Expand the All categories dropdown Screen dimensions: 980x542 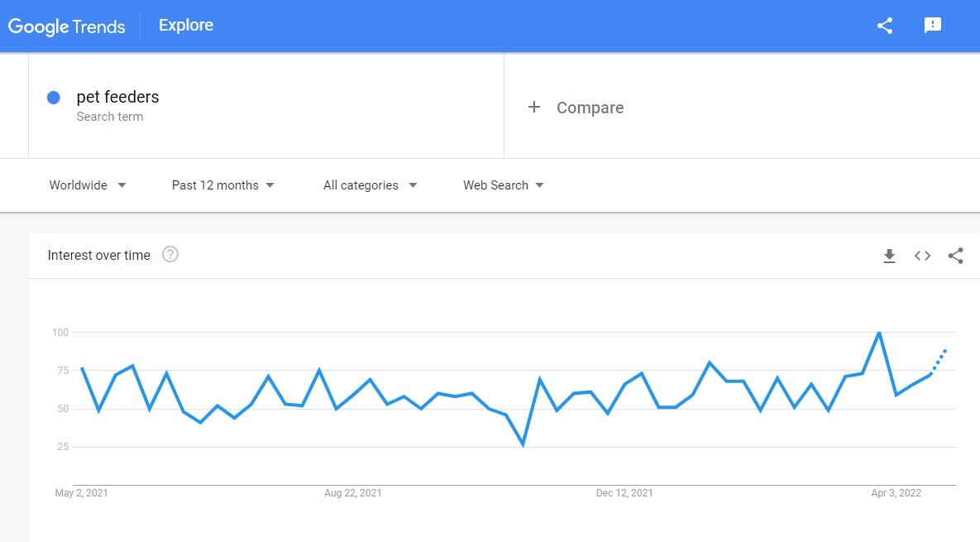coord(370,185)
